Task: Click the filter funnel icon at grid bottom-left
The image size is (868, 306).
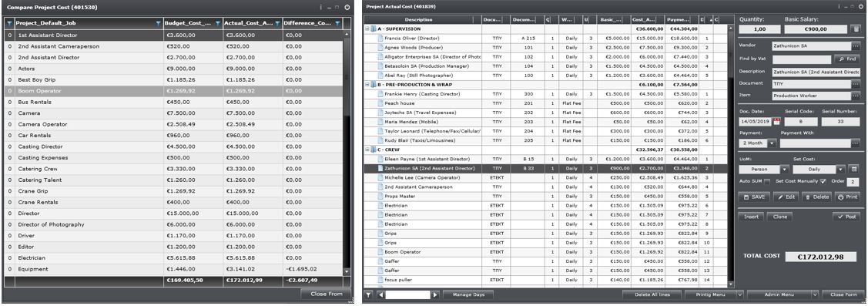Action: 369,294
